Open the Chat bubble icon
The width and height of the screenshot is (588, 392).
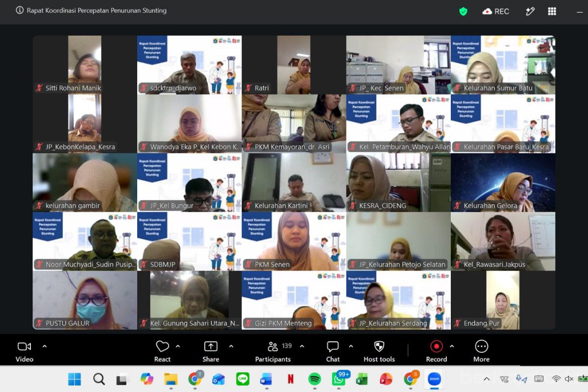click(333, 346)
